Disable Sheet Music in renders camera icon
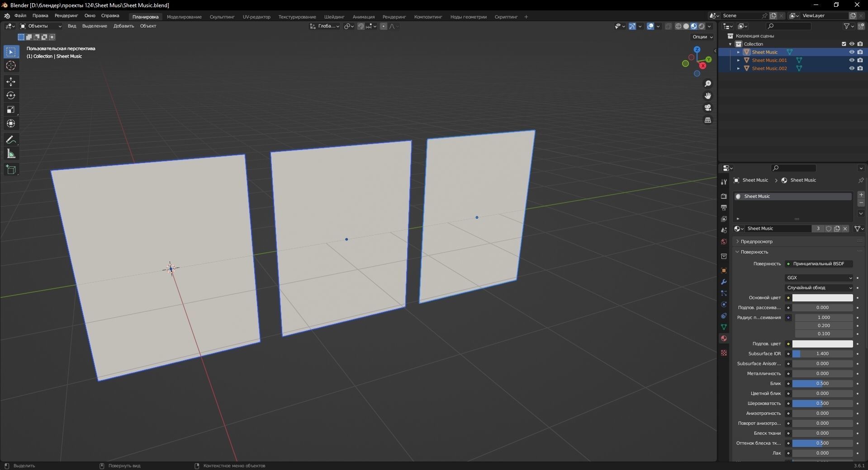 (860, 52)
